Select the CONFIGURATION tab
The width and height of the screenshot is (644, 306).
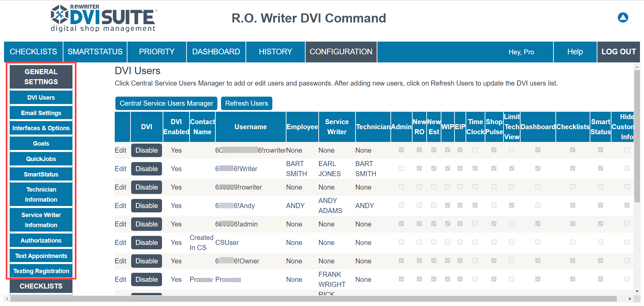(341, 52)
